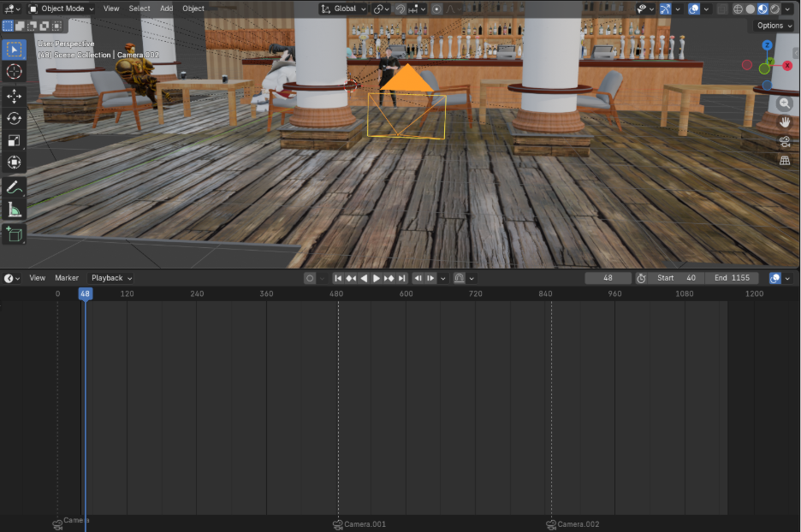Viewport: 801px width, 532px height.
Task: Open the Add menu in viewport header
Action: [166, 9]
